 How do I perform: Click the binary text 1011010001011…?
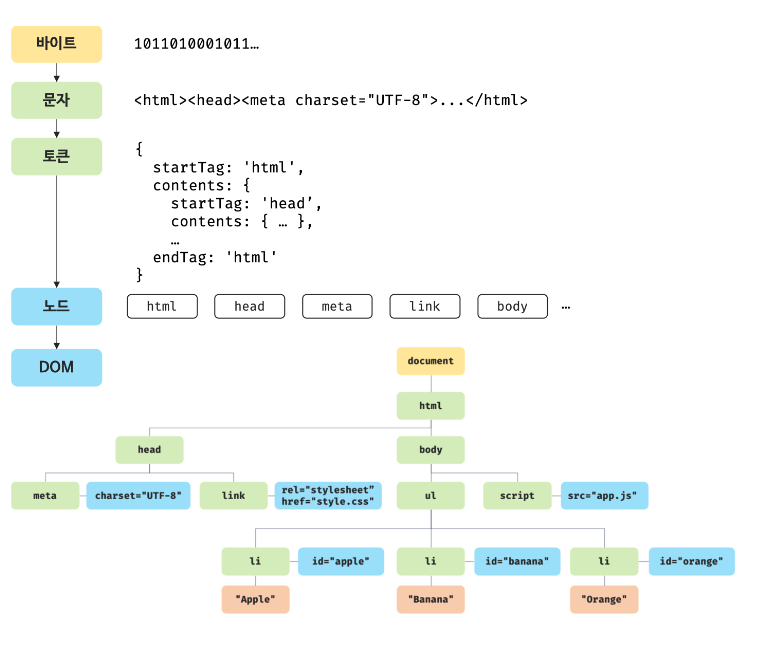pyautogui.click(x=196, y=44)
